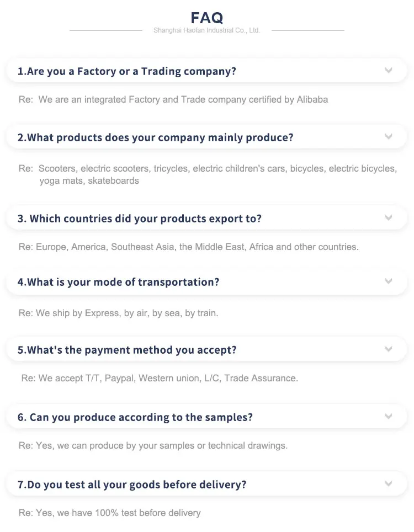
Task: Open question text "6. Can you produce according to the samples?"
Action: 135,417
